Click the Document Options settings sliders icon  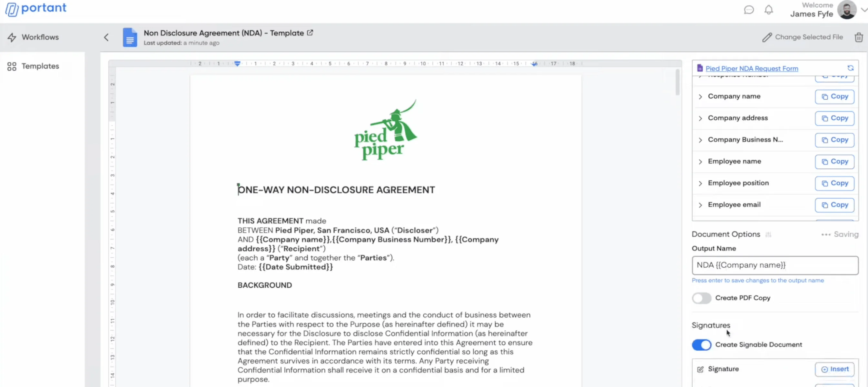768,234
